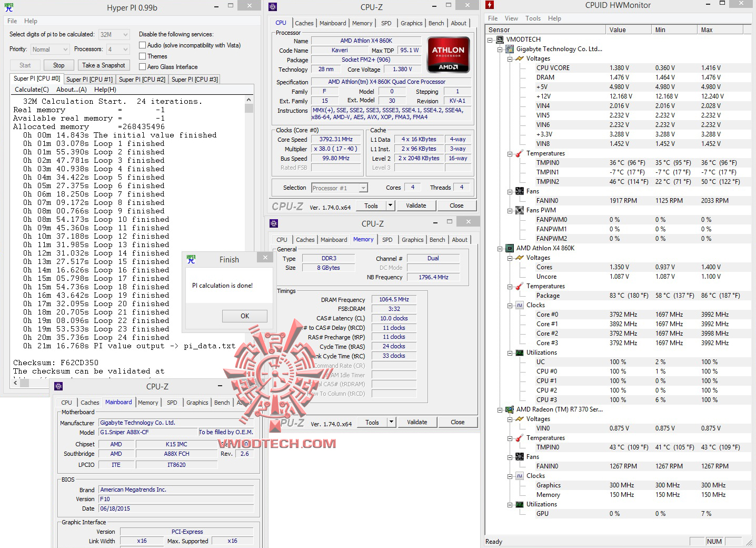Click the Stop button in Hyper PI

59,65
